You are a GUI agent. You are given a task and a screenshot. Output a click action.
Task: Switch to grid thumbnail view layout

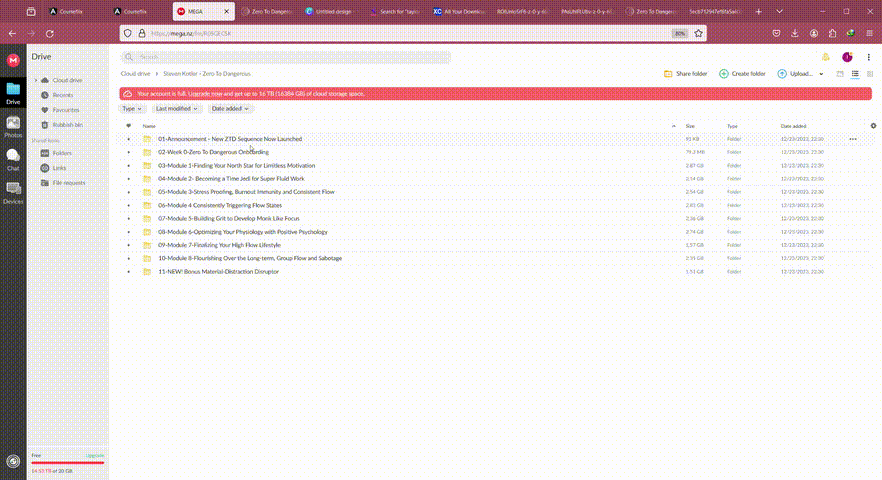(840, 74)
